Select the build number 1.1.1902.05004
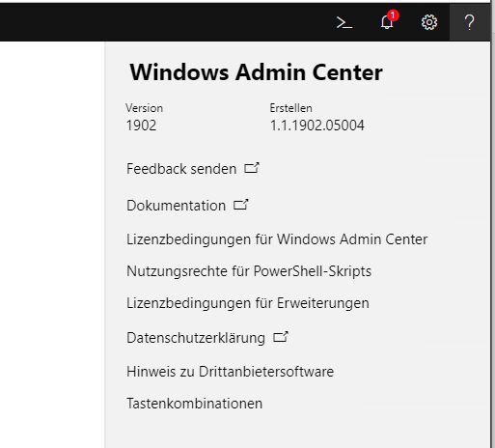495x448 pixels. 316,126
